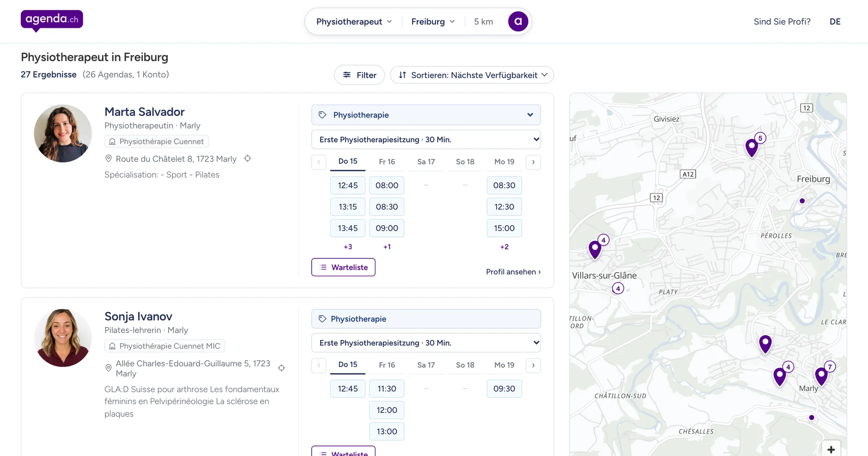Select Sa 17 tab in Sonja Ivanov's calendar
Screen dimensions: 868x456
[426, 365]
